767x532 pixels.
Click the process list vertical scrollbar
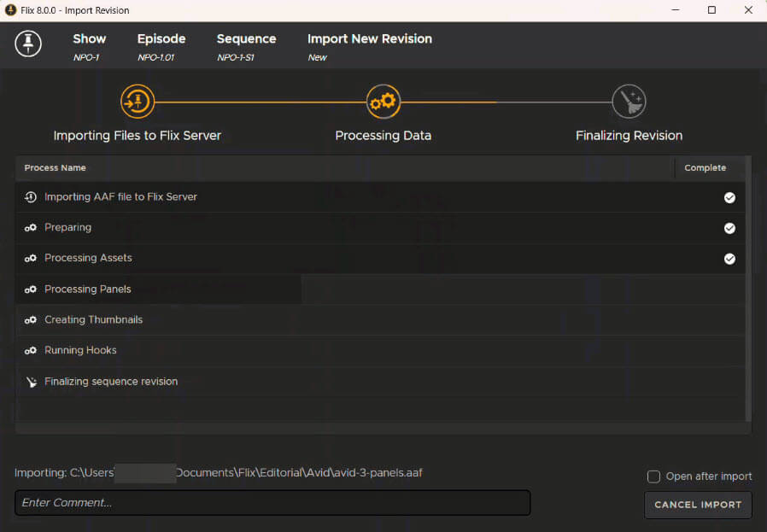(x=748, y=290)
